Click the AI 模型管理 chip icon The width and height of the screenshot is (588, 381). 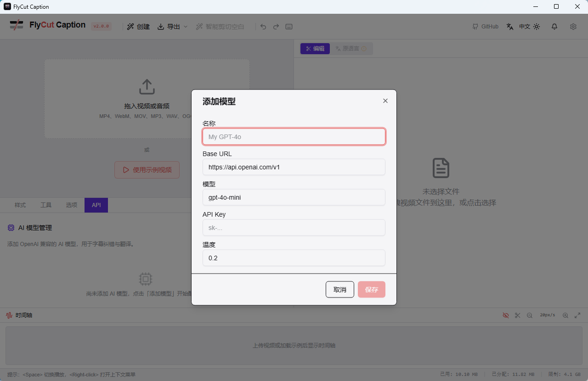click(x=11, y=228)
